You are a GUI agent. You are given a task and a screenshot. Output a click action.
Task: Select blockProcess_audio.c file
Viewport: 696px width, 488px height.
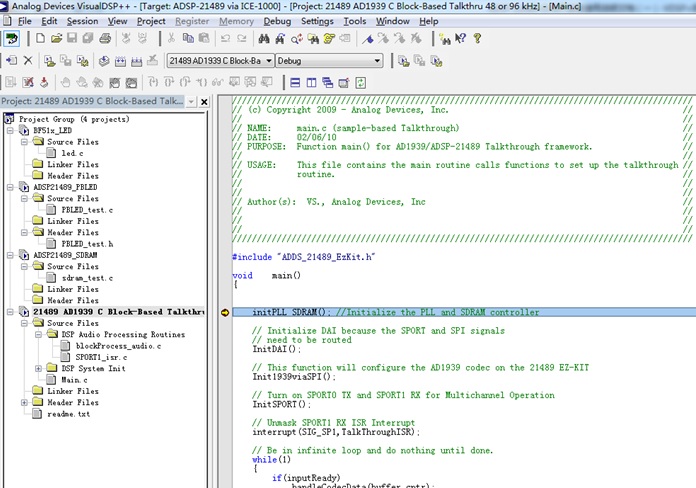(118, 346)
